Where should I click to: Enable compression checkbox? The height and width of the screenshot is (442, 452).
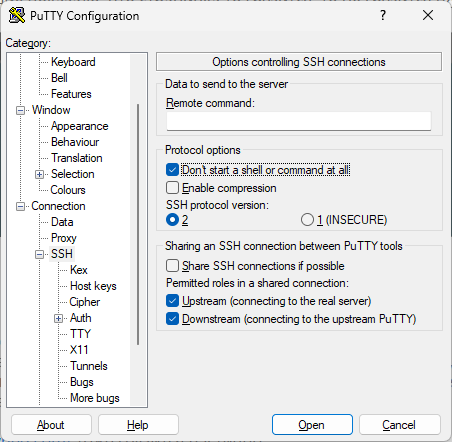(x=172, y=188)
